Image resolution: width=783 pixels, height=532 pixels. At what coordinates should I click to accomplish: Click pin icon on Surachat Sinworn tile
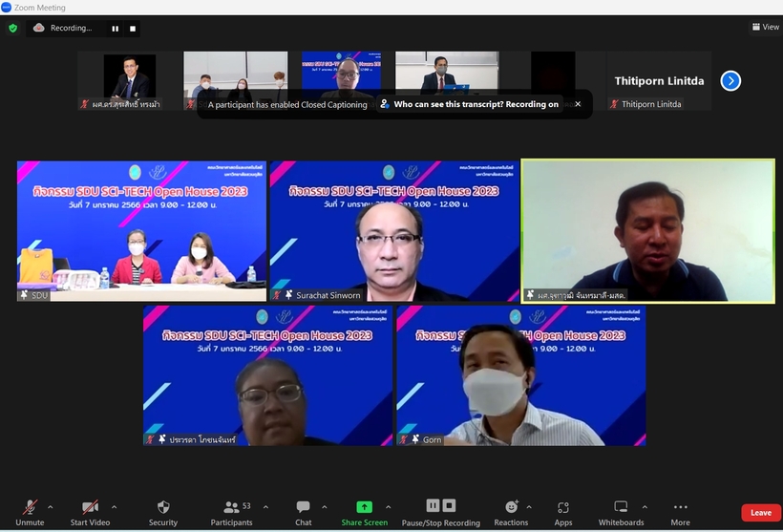point(288,295)
